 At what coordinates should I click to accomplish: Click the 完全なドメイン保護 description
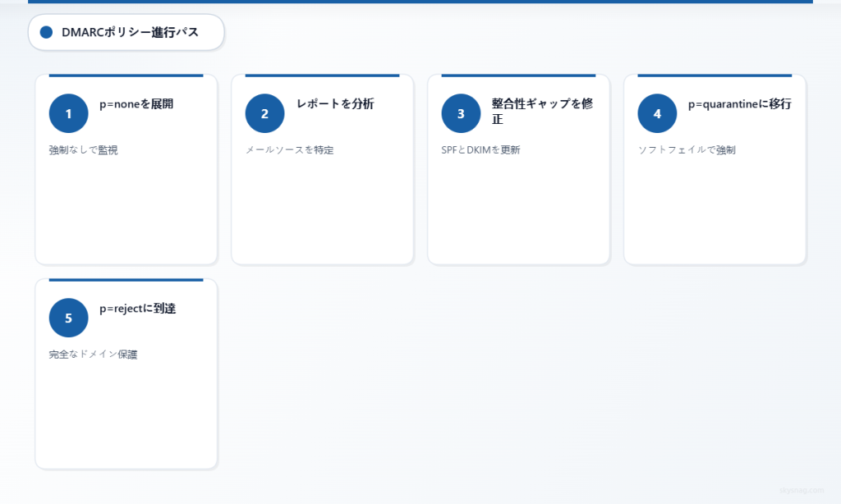point(94,355)
